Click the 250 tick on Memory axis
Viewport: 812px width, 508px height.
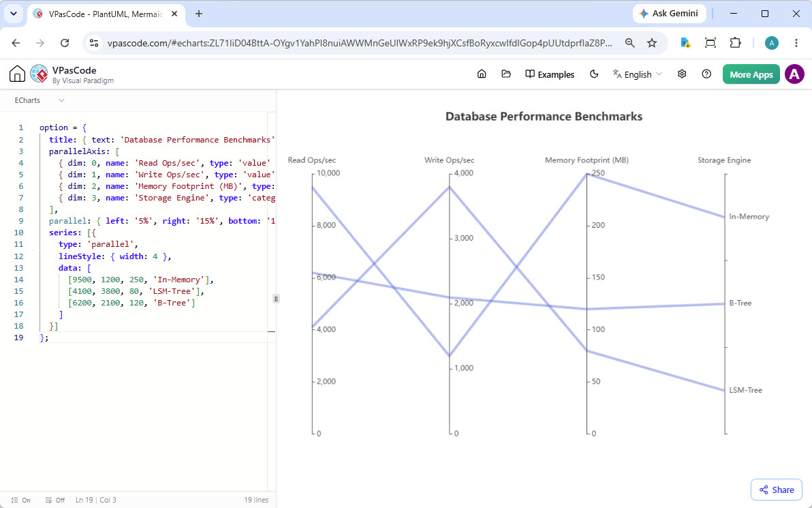click(x=597, y=173)
